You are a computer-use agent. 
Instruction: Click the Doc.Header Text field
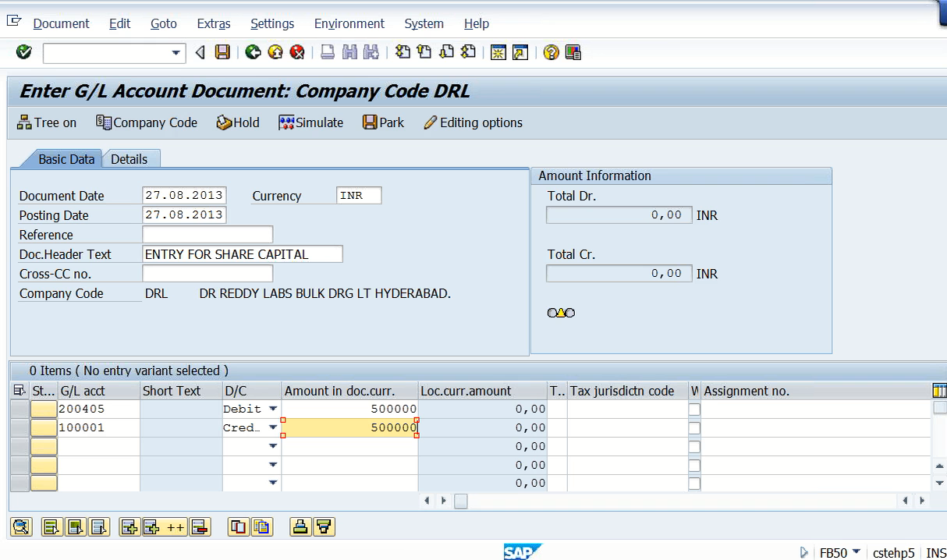243,254
